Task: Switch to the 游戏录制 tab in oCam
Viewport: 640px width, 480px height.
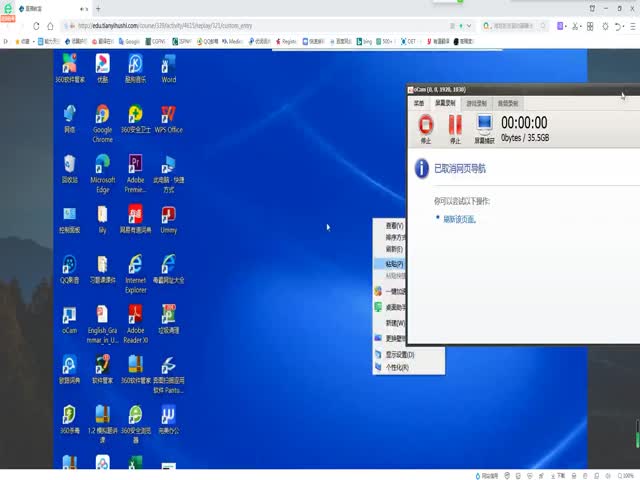Action: [x=477, y=103]
